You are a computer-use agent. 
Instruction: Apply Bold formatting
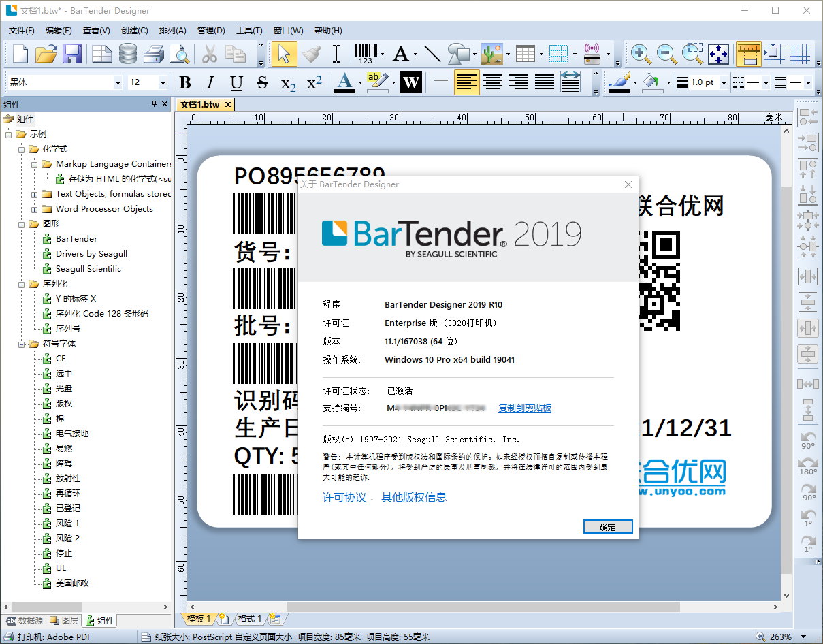click(184, 83)
